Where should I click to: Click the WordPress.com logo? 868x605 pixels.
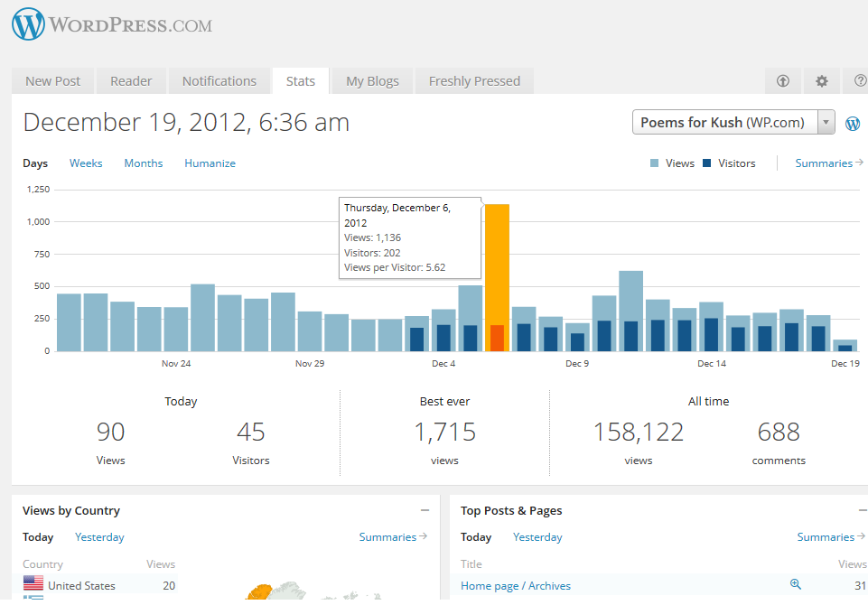pos(112,24)
